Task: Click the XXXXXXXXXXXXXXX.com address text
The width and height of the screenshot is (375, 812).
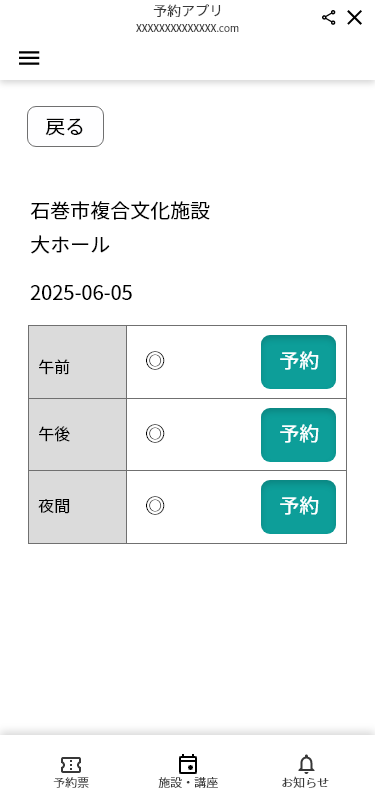Action: tap(188, 28)
